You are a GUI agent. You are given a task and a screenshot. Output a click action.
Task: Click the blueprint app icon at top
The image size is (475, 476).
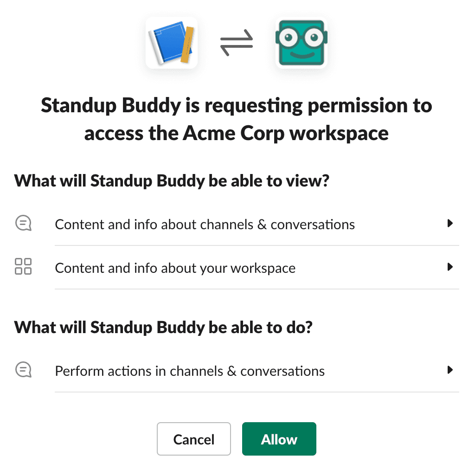172,42
